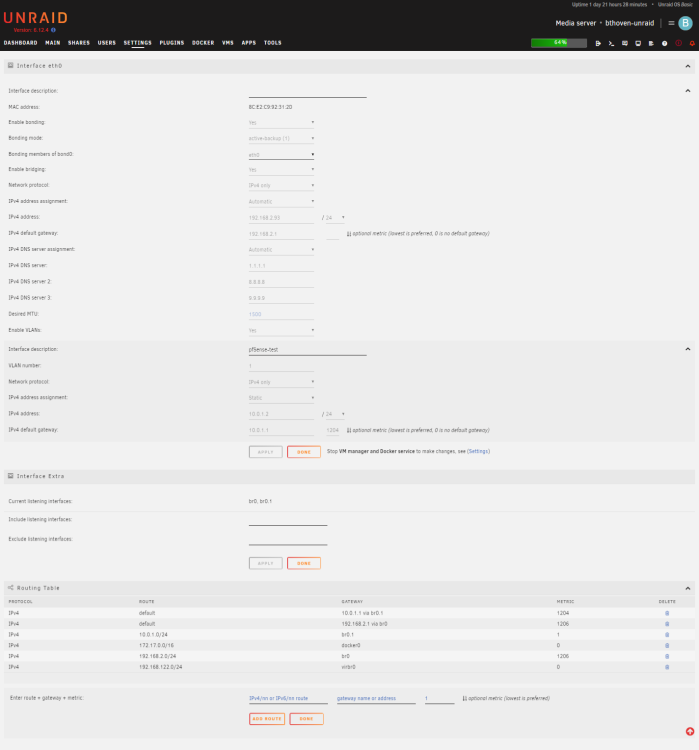Click the UNRAID logo
The width and height of the screenshot is (699, 750).
pyautogui.click(x=35, y=18)
